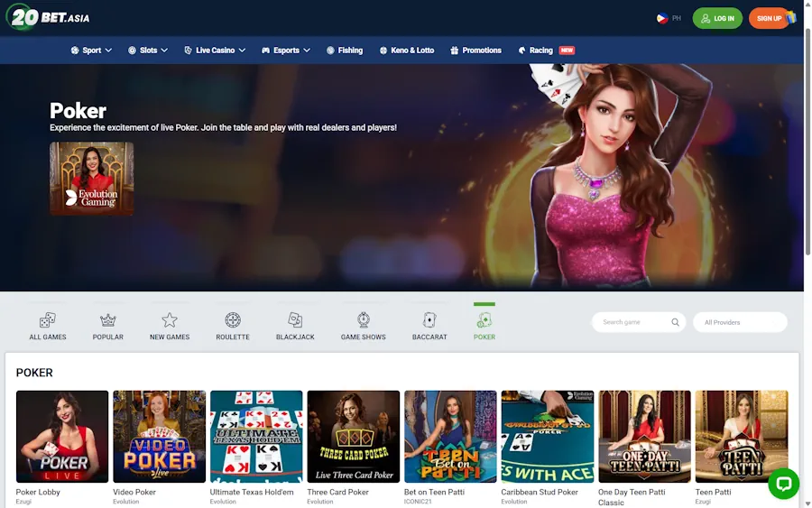This screenshot has height=508, width=812.
Task: Open the All Providers dropdown
Action: click(740, 322)
